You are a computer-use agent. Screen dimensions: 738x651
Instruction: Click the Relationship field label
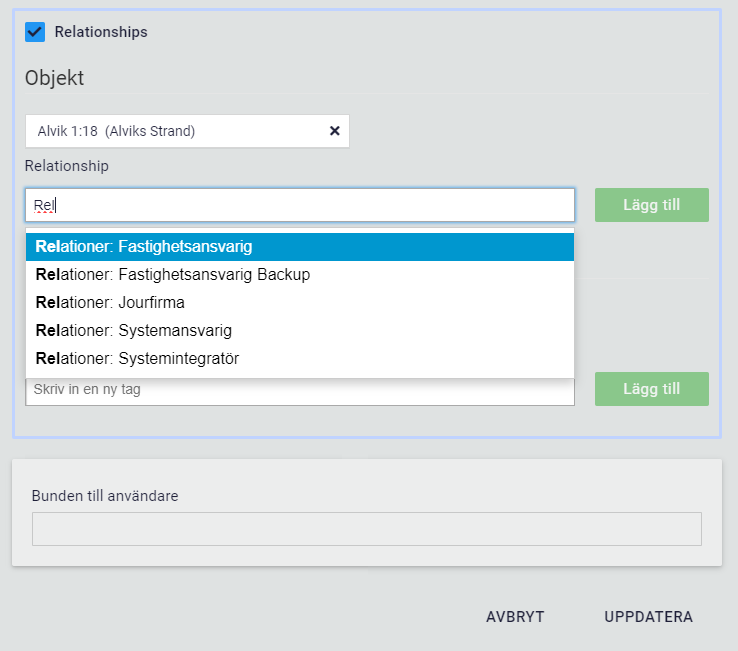click(66, 166)
